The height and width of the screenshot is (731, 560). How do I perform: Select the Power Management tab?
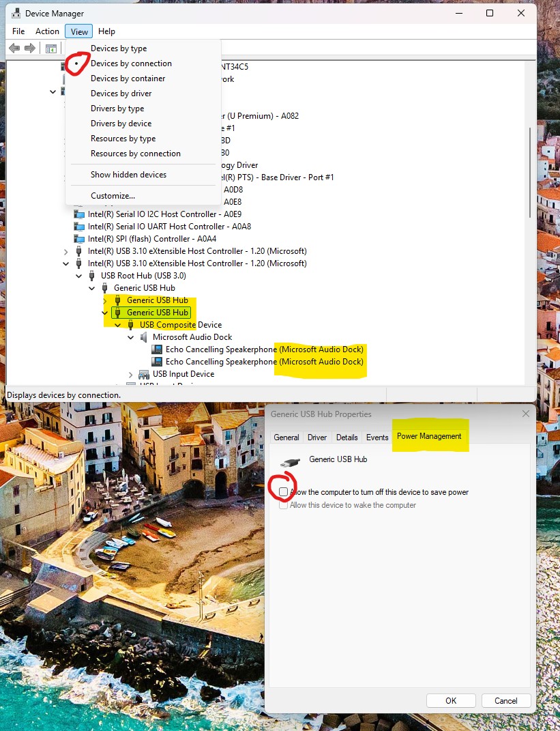[x=429, y=436]
